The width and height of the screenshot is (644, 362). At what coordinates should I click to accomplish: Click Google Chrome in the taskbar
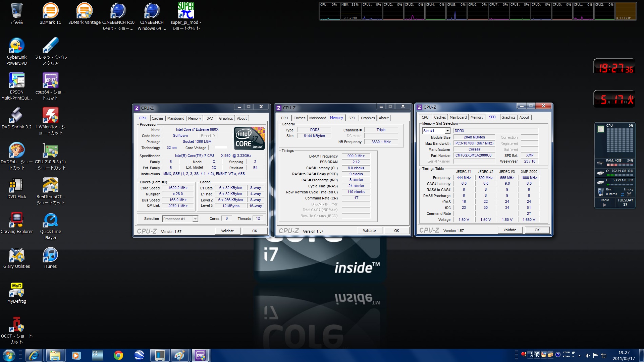pos(118,355)
